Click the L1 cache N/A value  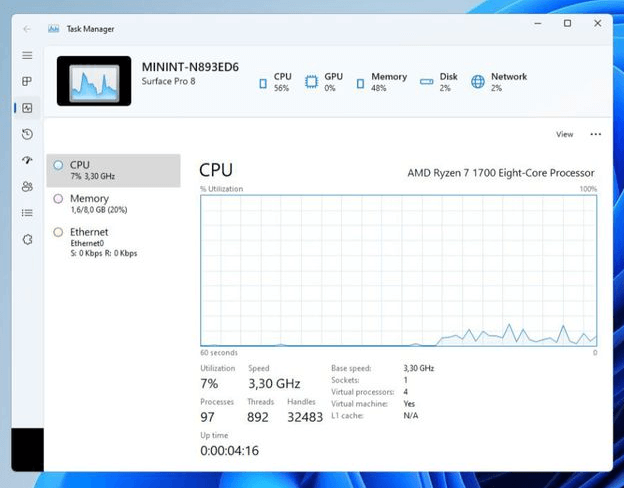coord(411,416)
